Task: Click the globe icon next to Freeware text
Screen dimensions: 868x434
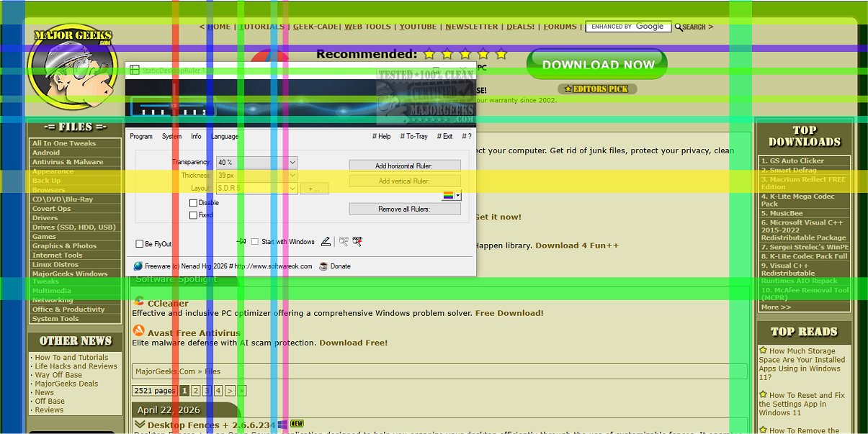Action: pos(138,266)
